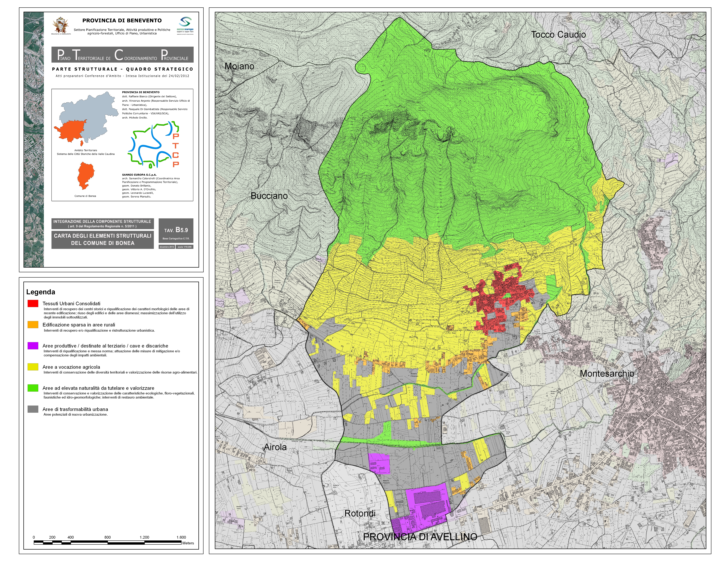Click the Provincia di Benevento coat of arms
The image size is (728, 562).
[x=61, y=25]
